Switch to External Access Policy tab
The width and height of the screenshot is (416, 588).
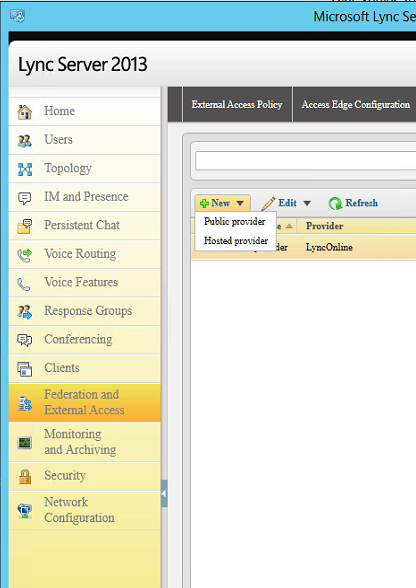tap(237, 104)
